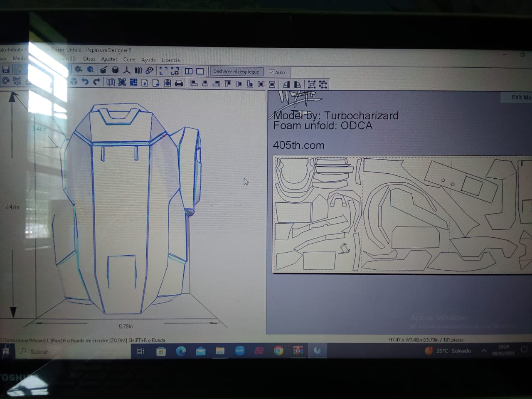The width and height of the screenshot is (532, 399).
Task: Click the fit-to-window corner brackets icon
Action: tap(163, 71)
